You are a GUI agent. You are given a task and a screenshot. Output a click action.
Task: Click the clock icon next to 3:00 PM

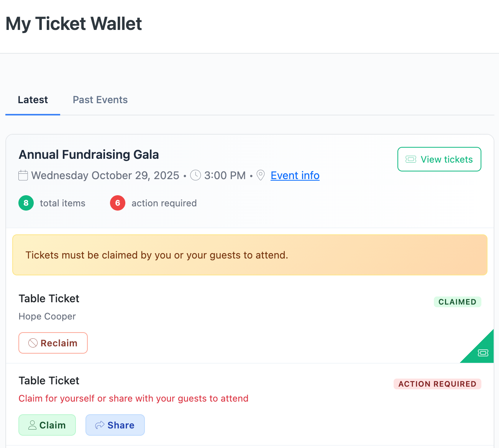click(195, 175)
